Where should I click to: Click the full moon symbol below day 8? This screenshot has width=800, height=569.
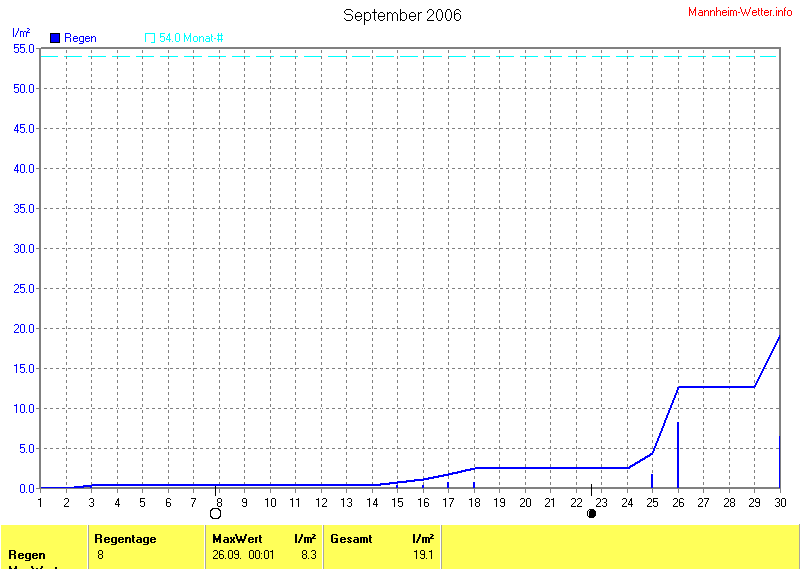tap(215, 513)
